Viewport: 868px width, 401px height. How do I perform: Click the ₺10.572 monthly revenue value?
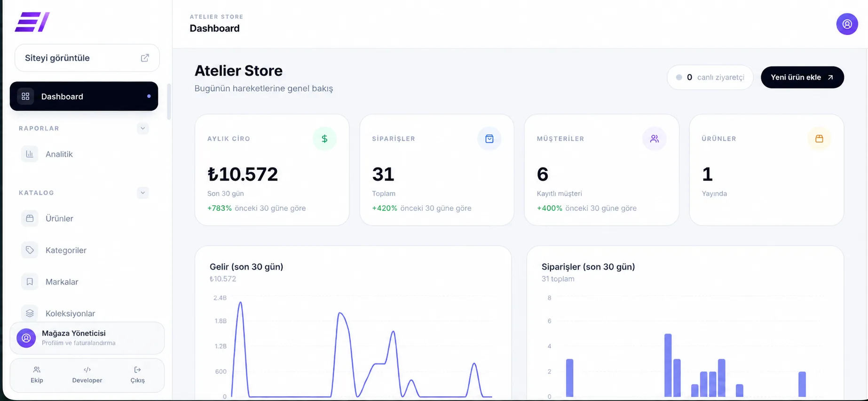[243, 174]
